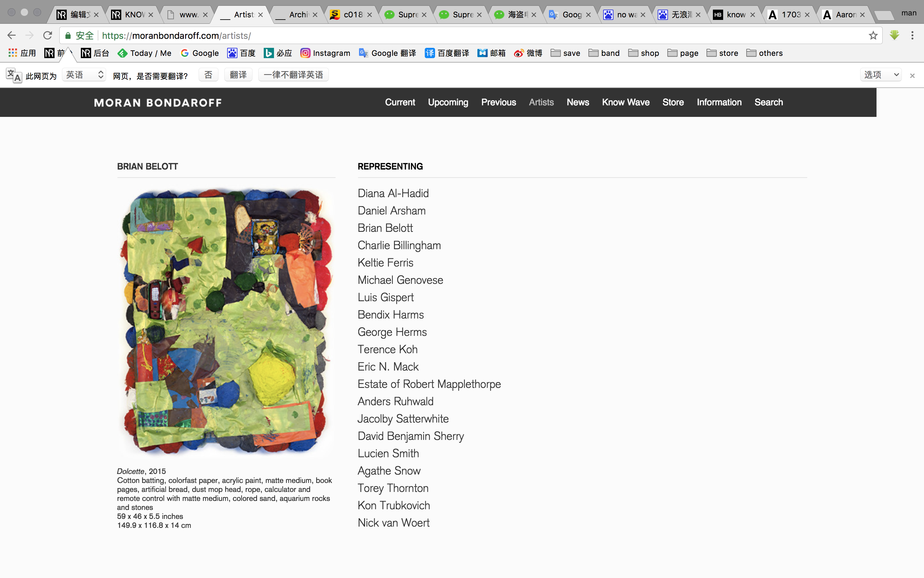Click the man profile button
This screenshot has width=924, height=578.
909,13
